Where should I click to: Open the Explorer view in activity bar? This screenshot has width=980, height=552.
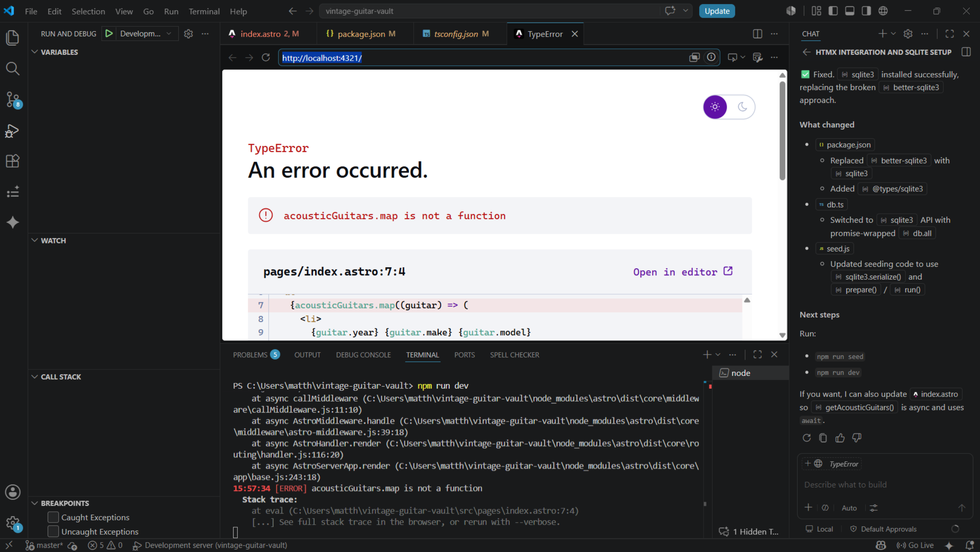point(12,38)
